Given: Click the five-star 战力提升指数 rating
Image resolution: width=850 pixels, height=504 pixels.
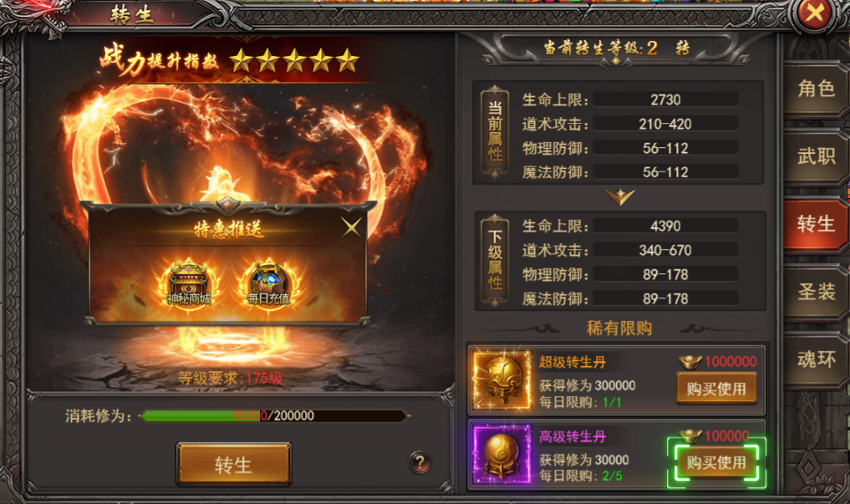Looking at the screenshot, I should pyautogui.click(x=294, y=60).
